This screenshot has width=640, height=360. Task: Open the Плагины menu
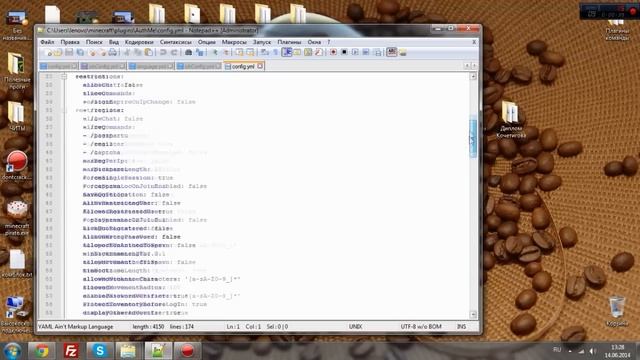[289, 42]
